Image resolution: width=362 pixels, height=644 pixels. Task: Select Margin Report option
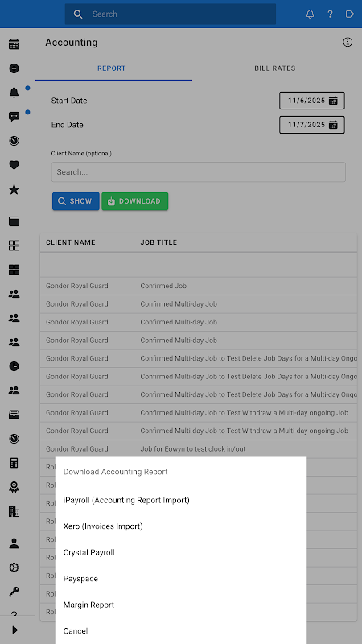point(181,605)
